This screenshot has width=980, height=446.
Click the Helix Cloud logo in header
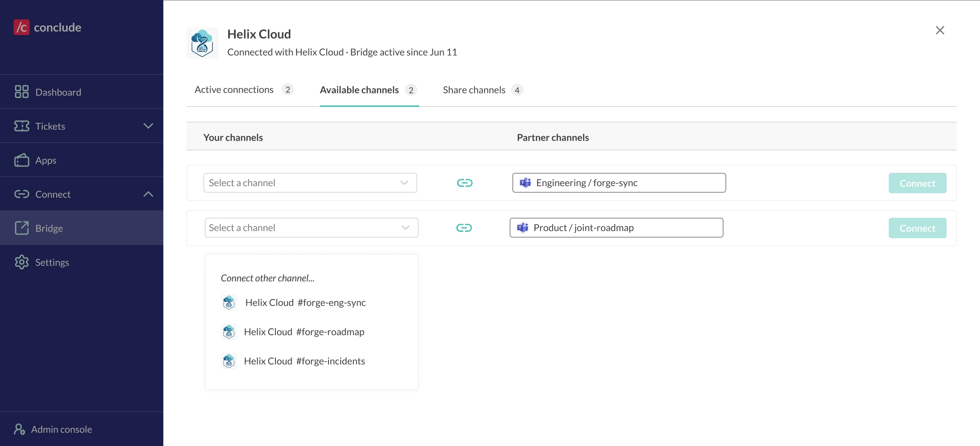pyautogui.click(x=202, y=43)
